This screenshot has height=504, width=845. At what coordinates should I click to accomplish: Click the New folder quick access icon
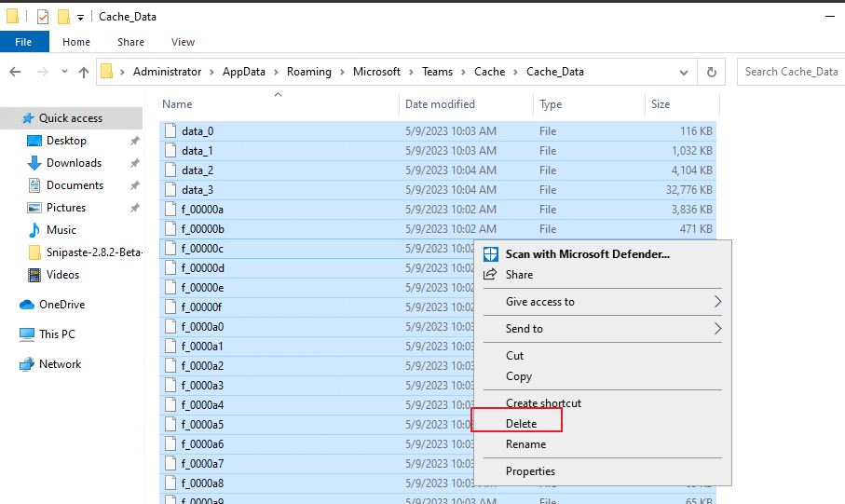click(63, 17)
